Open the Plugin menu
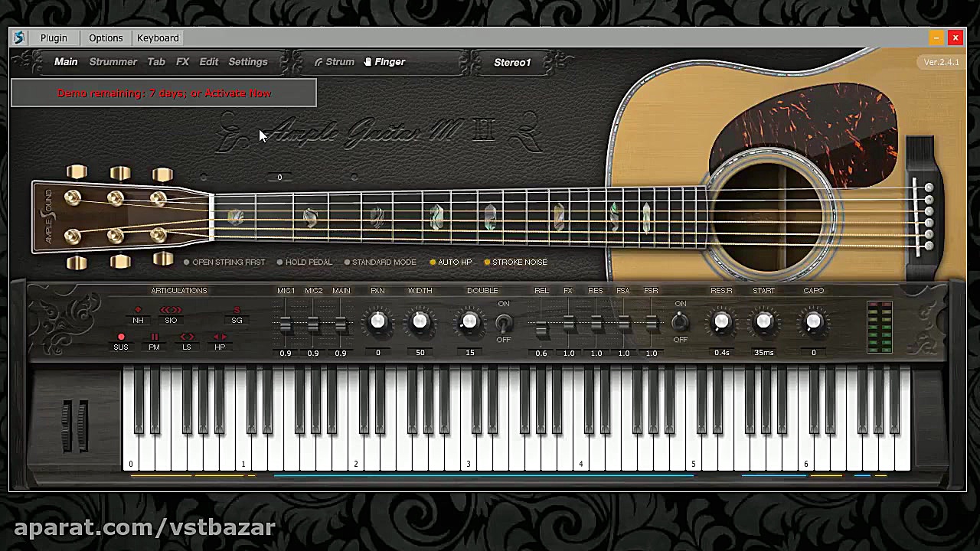 tap(54, 37)
